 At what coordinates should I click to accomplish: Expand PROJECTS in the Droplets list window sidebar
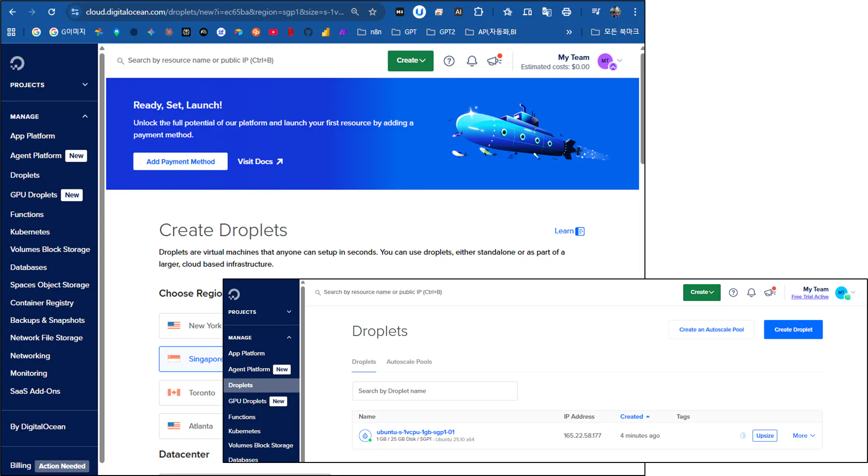tap(289, 312)
